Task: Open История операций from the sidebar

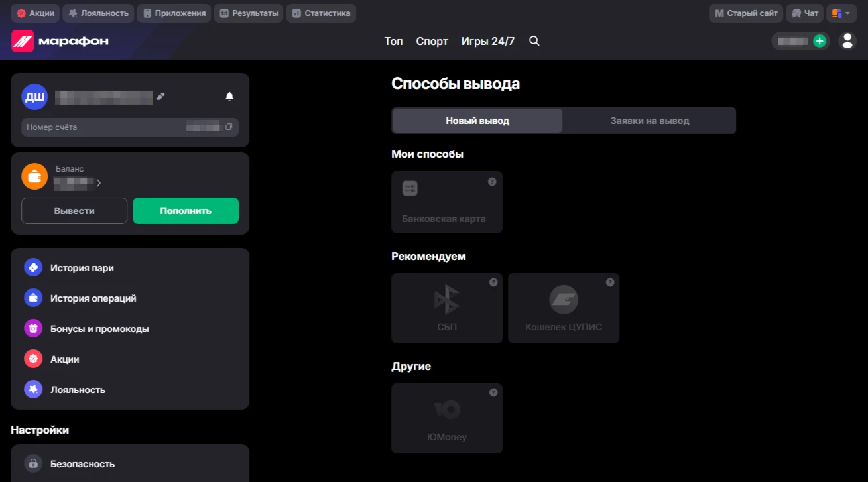Action: click(130, 298)
